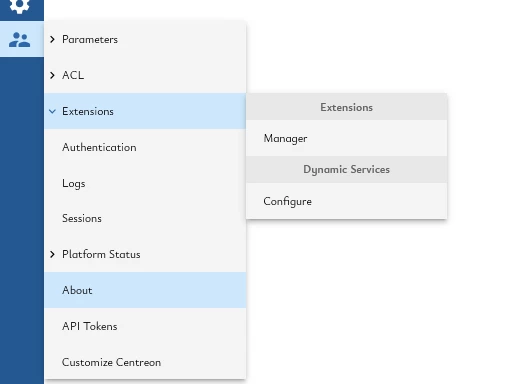
Task: Click the Extensions submenu group header
Action: 347,107
